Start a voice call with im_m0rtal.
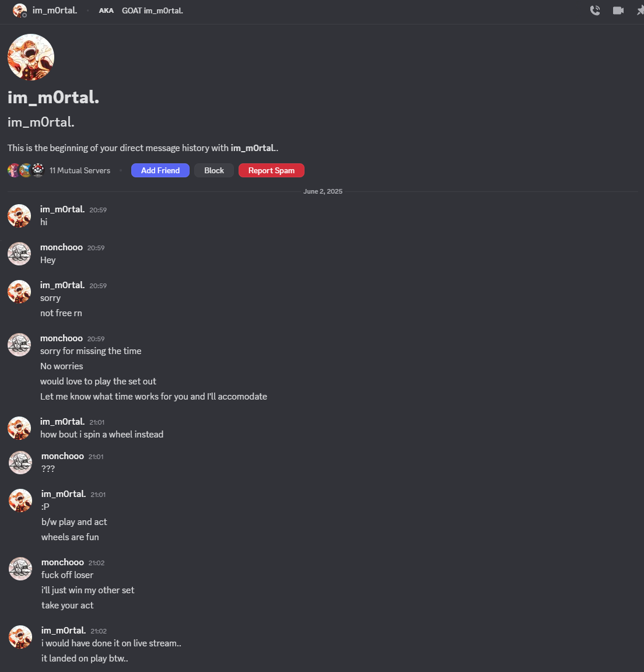Image resolution: width=644 pixels, height=672 pixels. click(595, 10)
